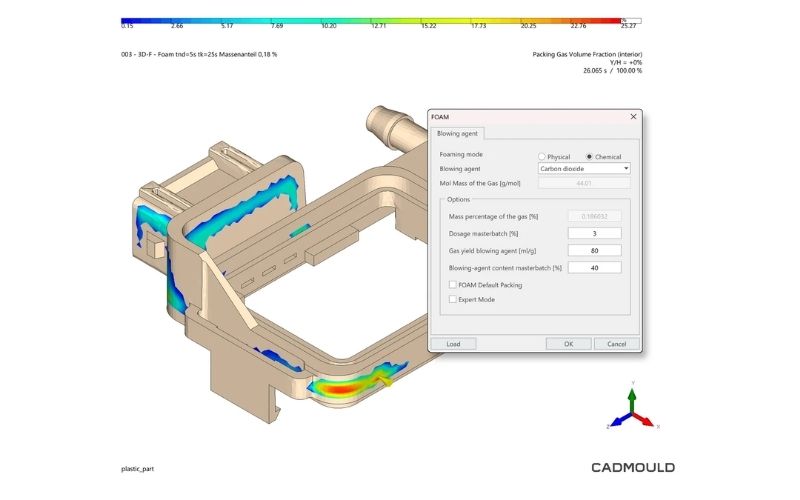This screenshot has width=800, height=500.
Task: Click the Dosage masterbatch input field
Action: (594, 233)
